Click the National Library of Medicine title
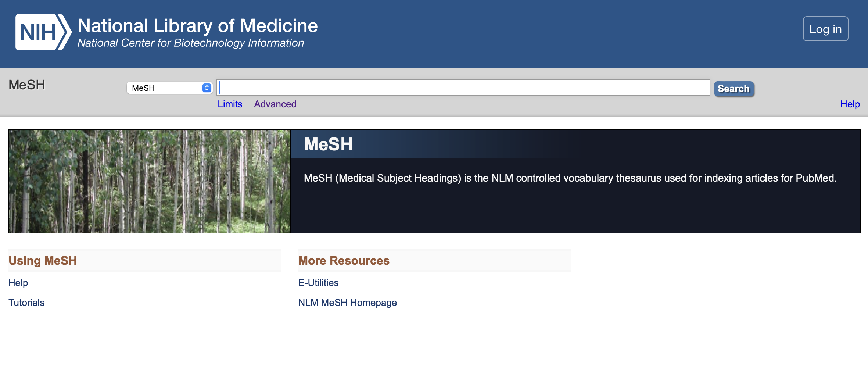 [197, 26]
